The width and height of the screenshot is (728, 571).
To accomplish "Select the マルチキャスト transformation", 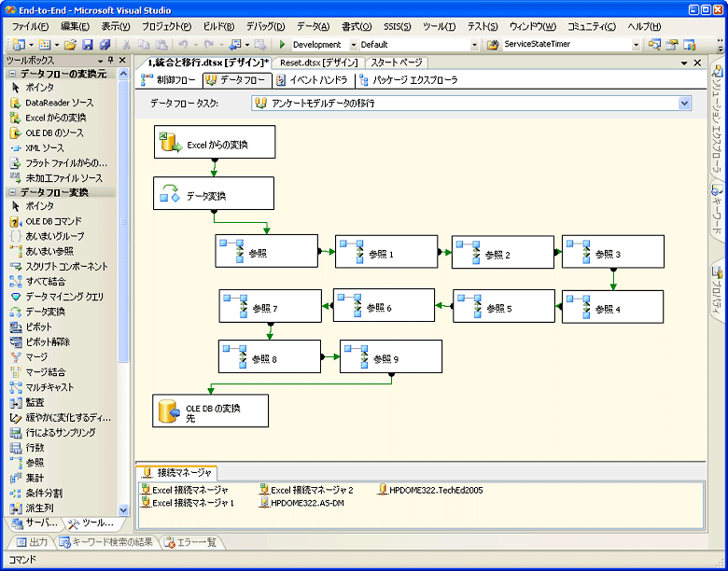I will click(x=49, y=387).
